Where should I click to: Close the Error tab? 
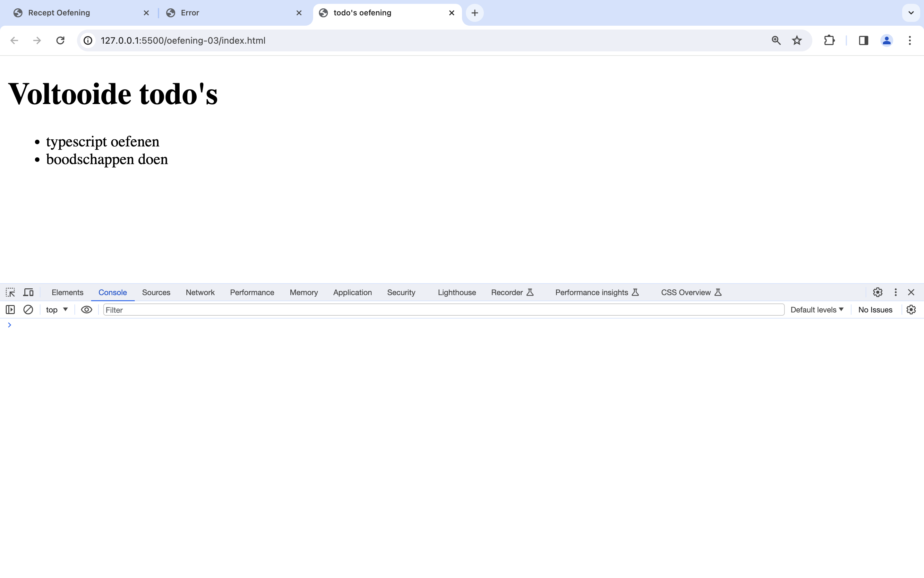click(299, 13)
